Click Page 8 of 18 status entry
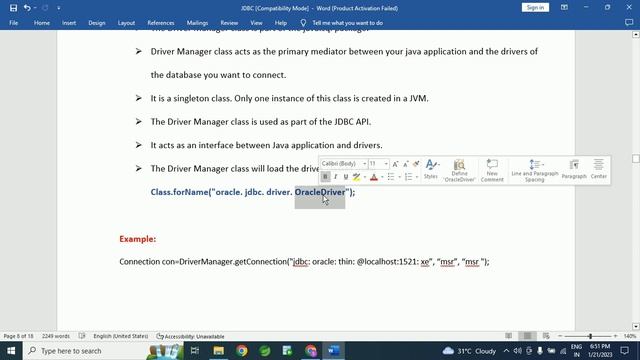 click(x=18, y=336)
